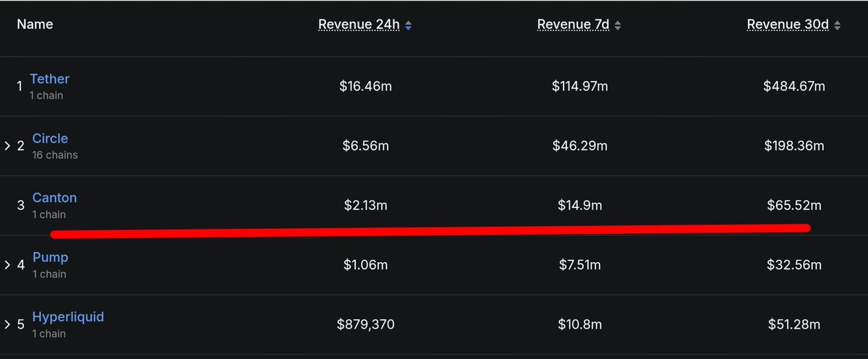Open the Circle protocol link
This screenshot has height=359, width=868.
[x=50, y=138]
